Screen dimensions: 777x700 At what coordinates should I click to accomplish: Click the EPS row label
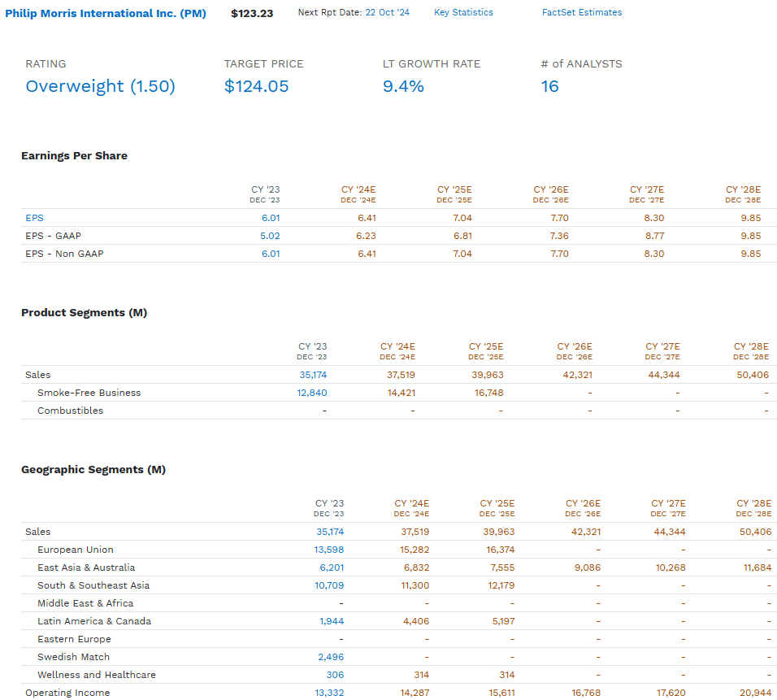(34, 218)
